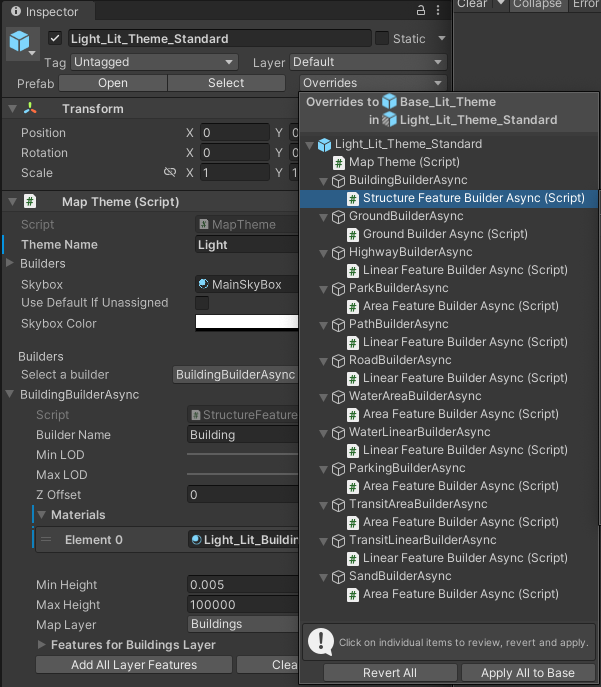Click the Ground Builder Async script icon

coord(353,234)
